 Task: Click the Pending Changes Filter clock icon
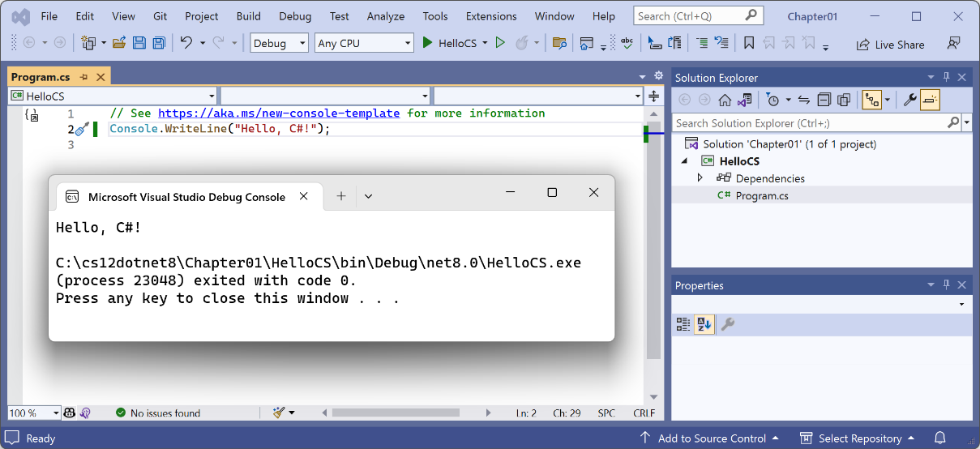coord(772,100)
